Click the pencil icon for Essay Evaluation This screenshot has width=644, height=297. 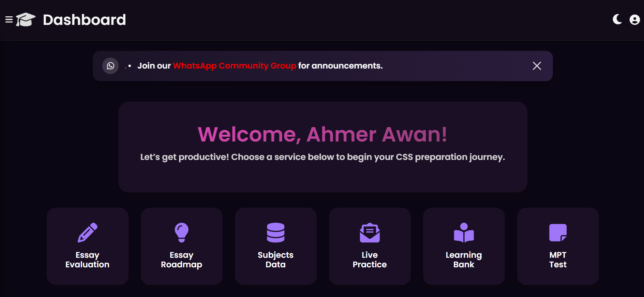click(88, 233)
